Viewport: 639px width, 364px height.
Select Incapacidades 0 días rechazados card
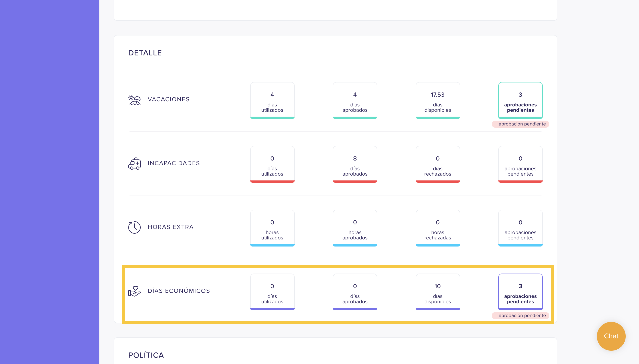pos(438,164)
